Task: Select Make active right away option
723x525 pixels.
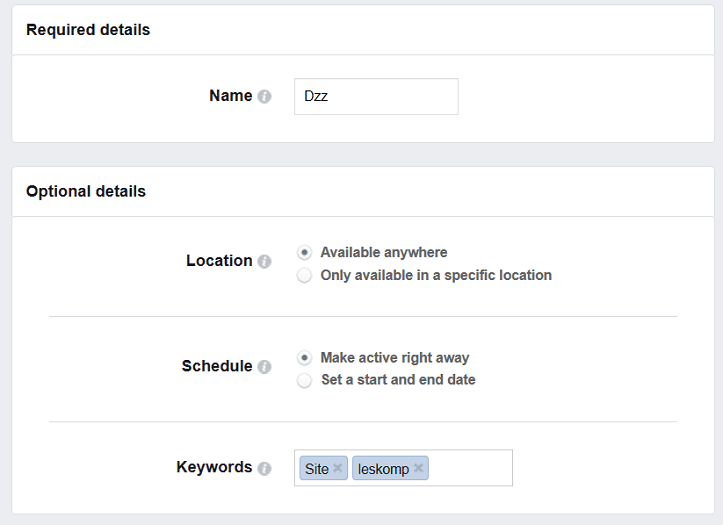Action: pyautogui.click(x=304, y=358)
